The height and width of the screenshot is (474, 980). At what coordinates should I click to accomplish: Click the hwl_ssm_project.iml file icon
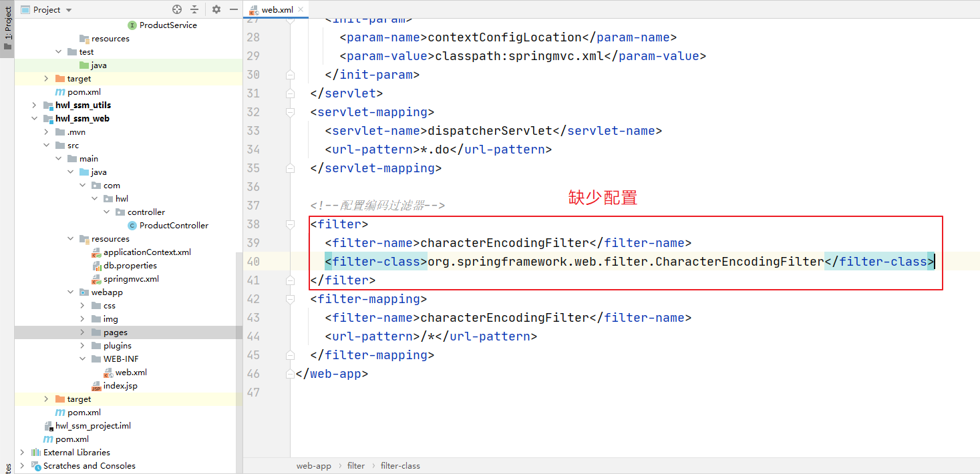pyautogui.click(x=48, y=425)
